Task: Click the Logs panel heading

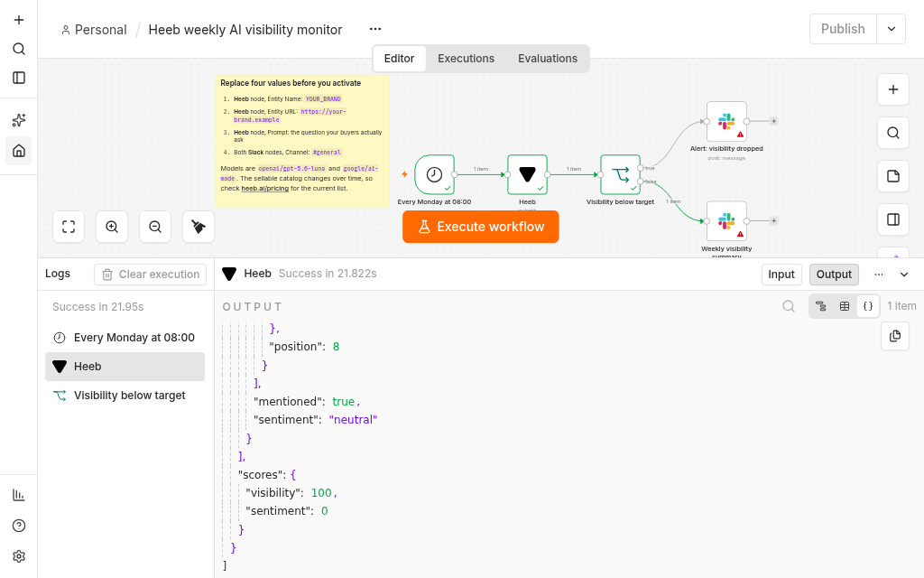Action: pos(58,274)
